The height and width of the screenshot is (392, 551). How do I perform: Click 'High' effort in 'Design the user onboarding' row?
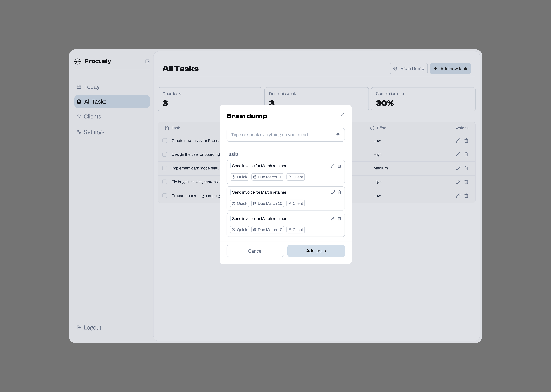(x=378, y=154)
